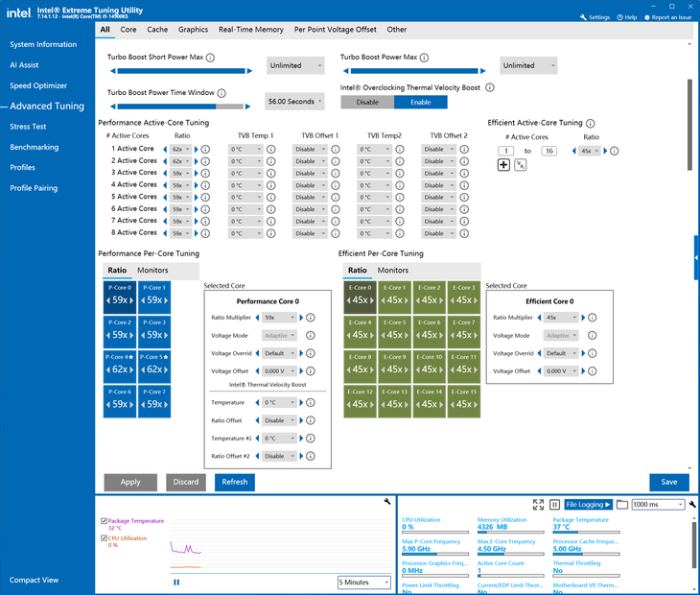The height and width of the screenshot is (595, 700).
Task: Decrease P-Core 4 ratio with left arrow
Action: [108, 369]
